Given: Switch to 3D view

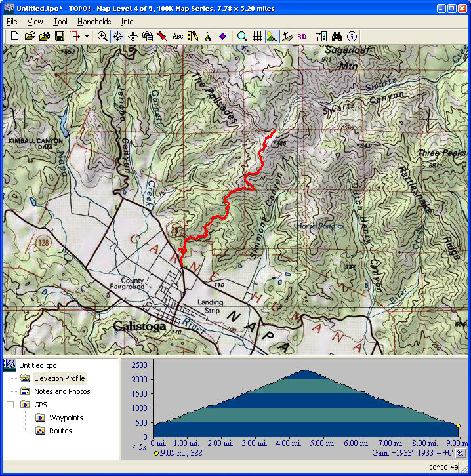Looking at the screenshot, I should [x=302, y=37].
